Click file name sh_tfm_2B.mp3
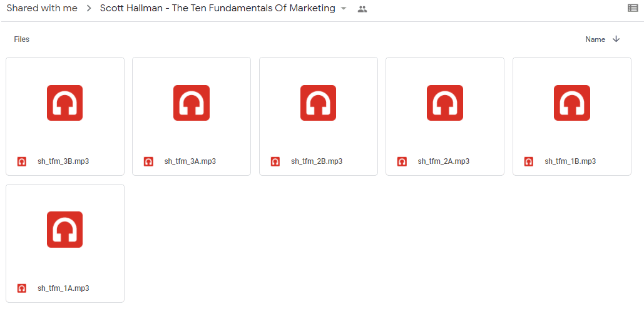644x309 pixels. tap(317, 161)
